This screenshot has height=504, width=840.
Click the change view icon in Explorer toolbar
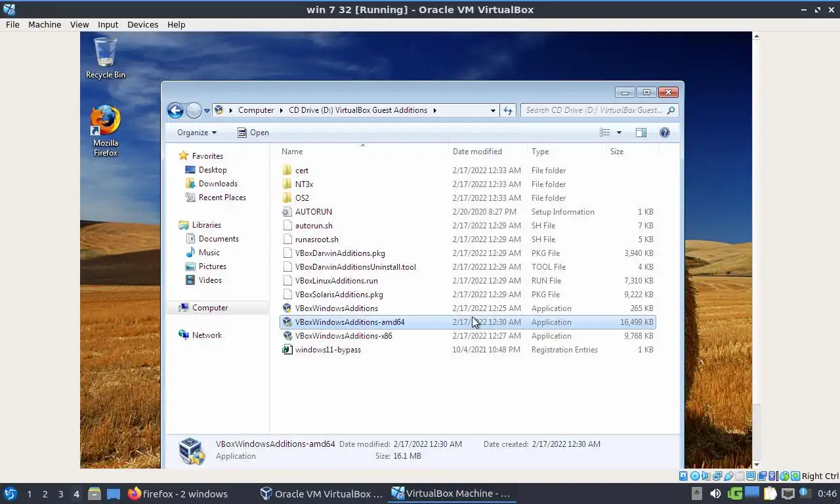point(605,133)
